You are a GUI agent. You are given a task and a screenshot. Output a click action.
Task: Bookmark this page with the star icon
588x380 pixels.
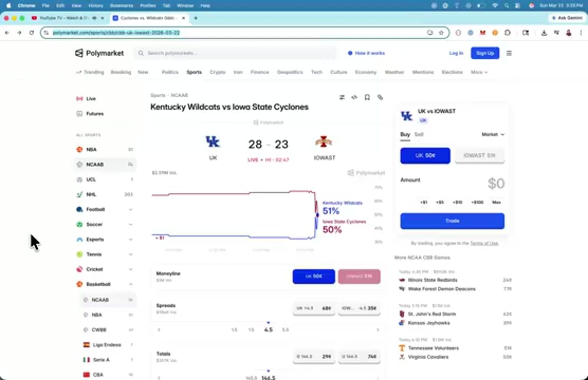click(x=441, y=33)
